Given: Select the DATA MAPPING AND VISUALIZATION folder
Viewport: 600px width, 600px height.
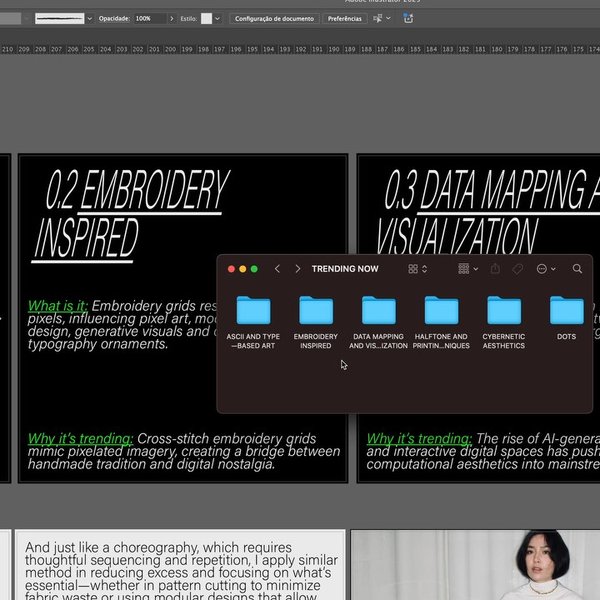Looking at the screenshot, I should (378, 311).
